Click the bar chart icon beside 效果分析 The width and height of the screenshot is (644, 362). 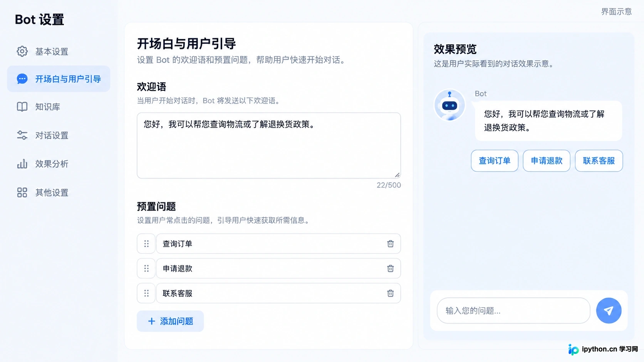tap(22, 163)
